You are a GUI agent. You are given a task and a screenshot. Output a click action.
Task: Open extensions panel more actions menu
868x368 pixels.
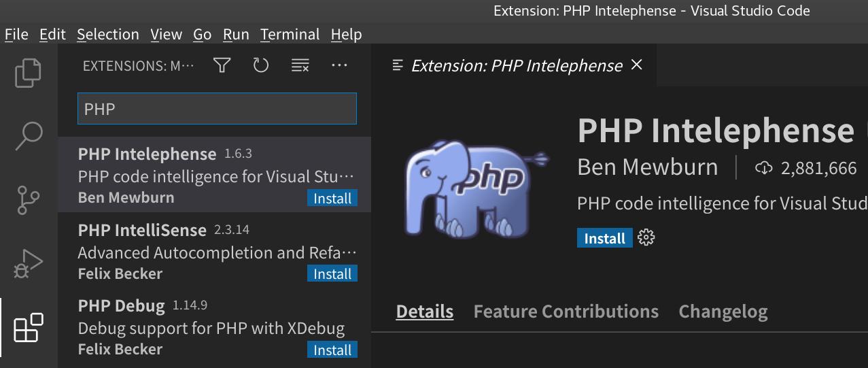(x=339, y=65)
